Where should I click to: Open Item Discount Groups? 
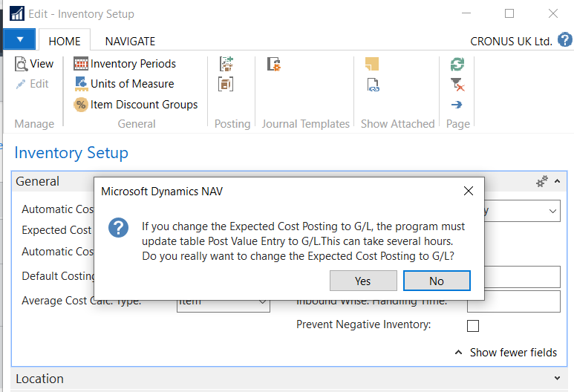coord(135,105)
